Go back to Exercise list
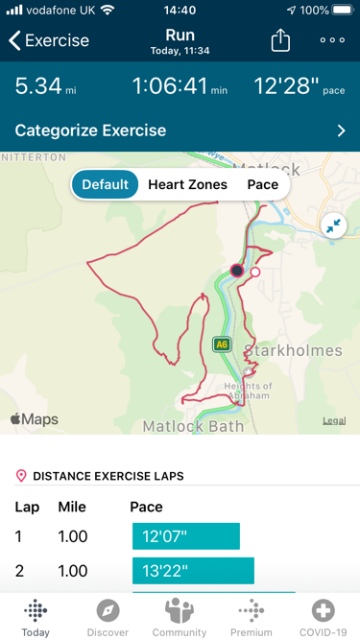Viewport: 360px width, 640px height. tap(49, 40)
